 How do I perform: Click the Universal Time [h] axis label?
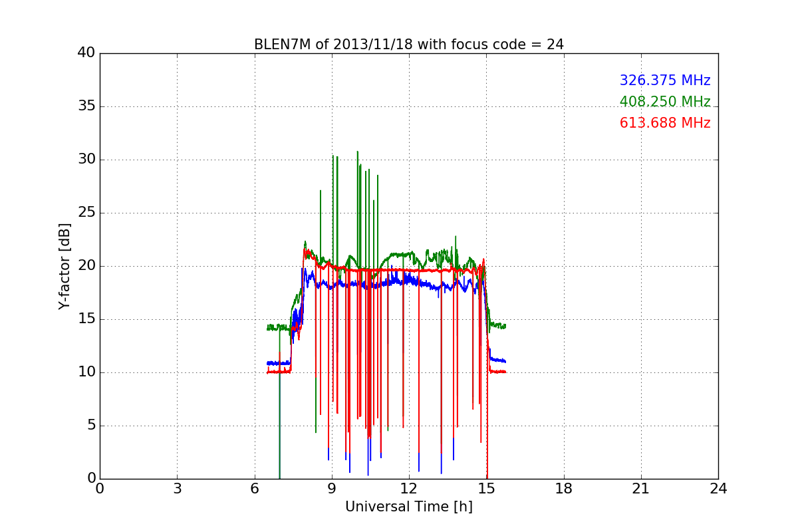(x=409, y=507)
